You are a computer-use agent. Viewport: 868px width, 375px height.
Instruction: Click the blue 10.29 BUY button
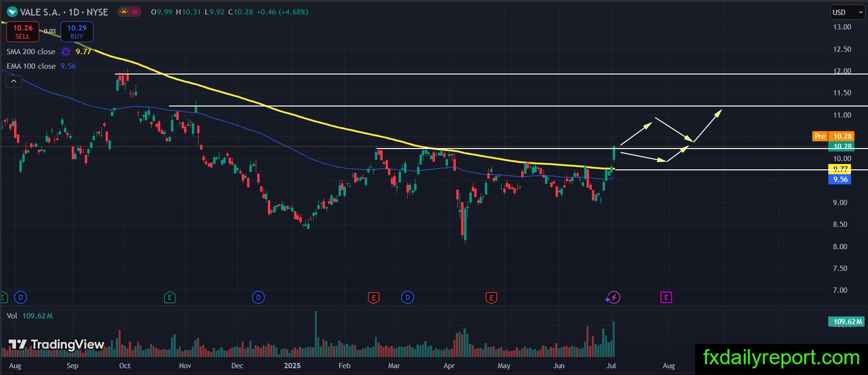point(77,32)
